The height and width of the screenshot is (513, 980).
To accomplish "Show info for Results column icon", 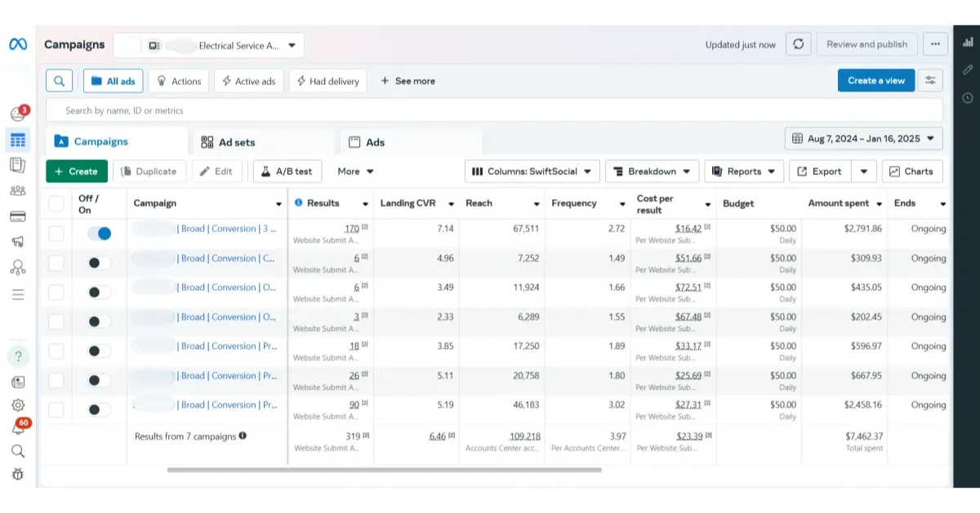I will tap(298, 203).
